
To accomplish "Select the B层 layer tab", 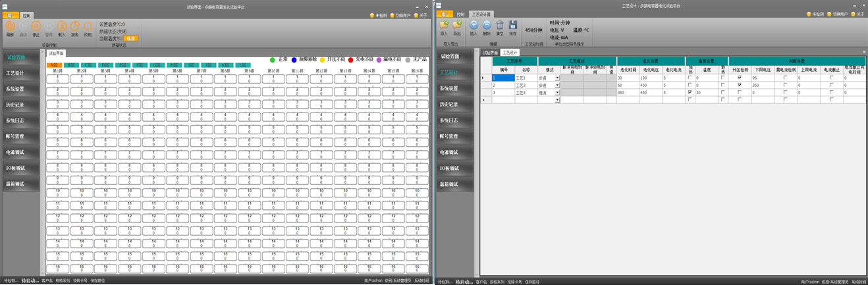I will point(71,65).
